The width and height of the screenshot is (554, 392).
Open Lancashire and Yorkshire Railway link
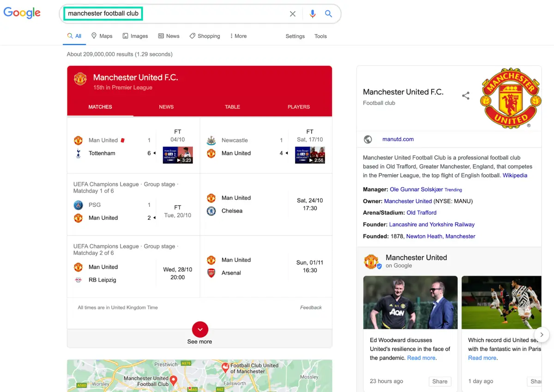[x=432, y=224]
